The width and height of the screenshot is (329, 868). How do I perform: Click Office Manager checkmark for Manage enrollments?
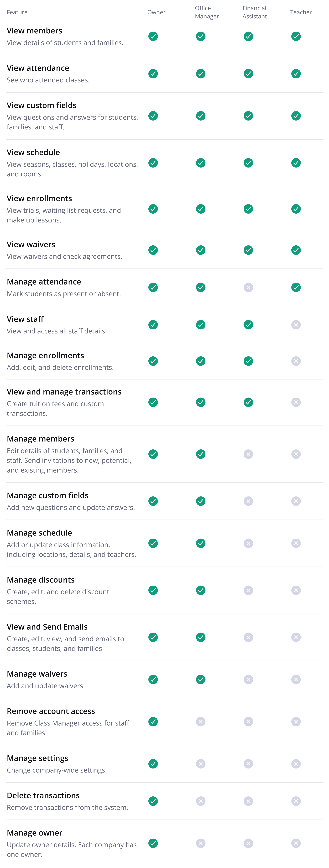201,361
